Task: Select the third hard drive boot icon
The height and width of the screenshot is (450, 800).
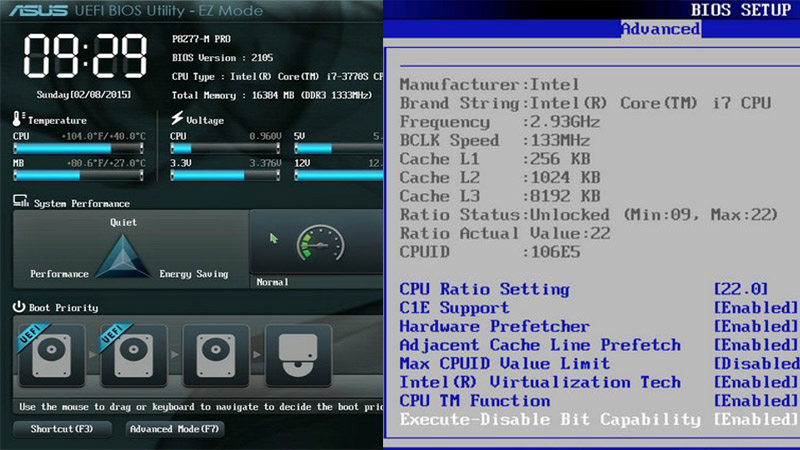Action: (x=216, y=355)
